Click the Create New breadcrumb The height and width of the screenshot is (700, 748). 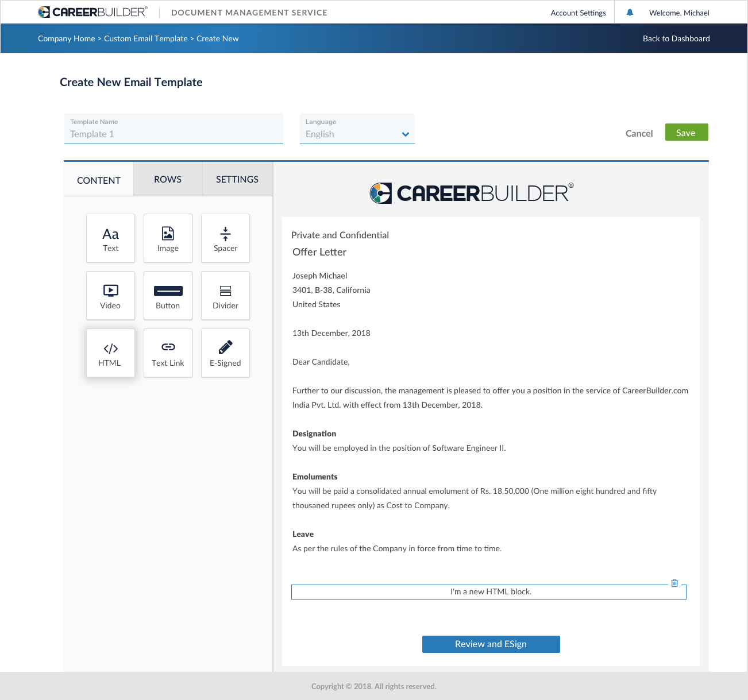click(218, 38)
